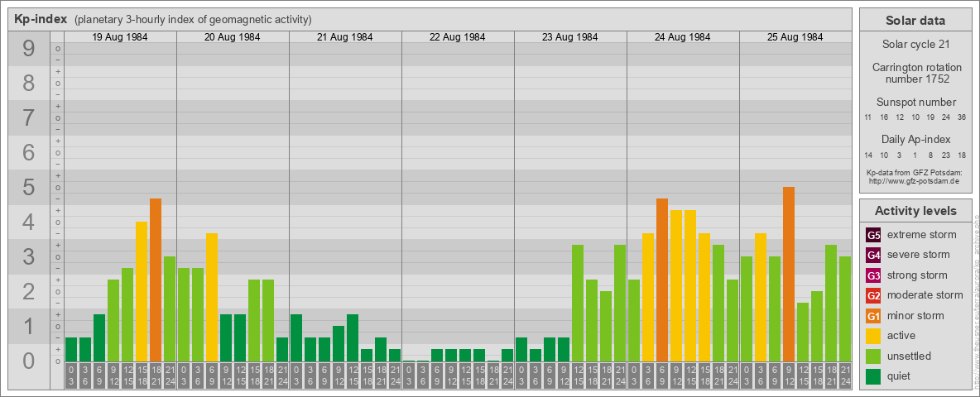Viewport: 980px width, 397px height.
Task: Click the 23 Aug 1984 date header
Action: pyautogui.click(x=570, y=37)
